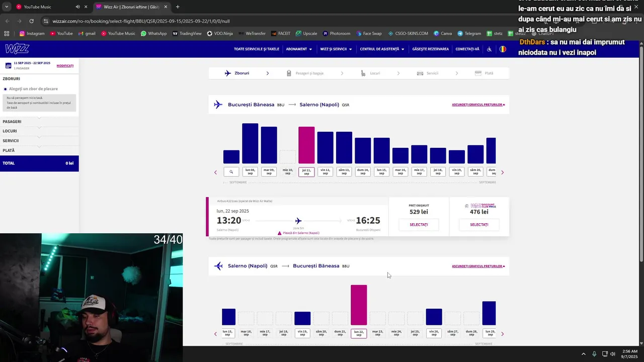644x362 pixels.
Task: Show later return dates with right arrow
Action: (x=502, y=334)
